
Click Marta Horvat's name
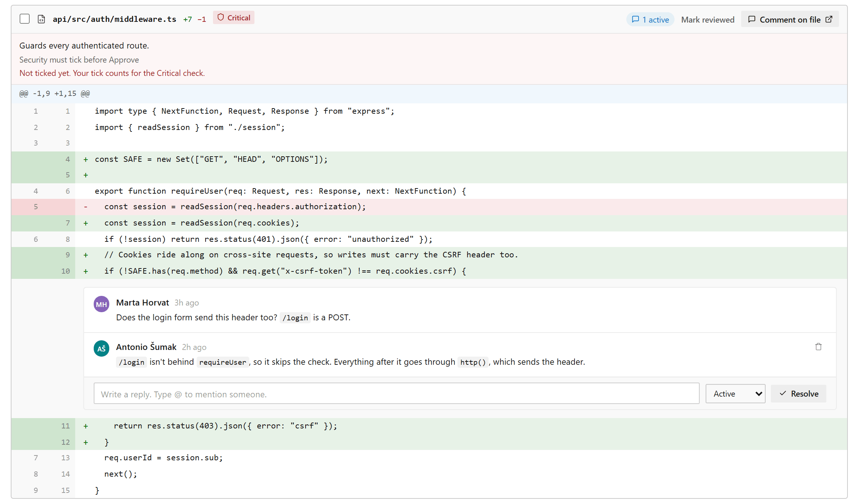point(143,303)
